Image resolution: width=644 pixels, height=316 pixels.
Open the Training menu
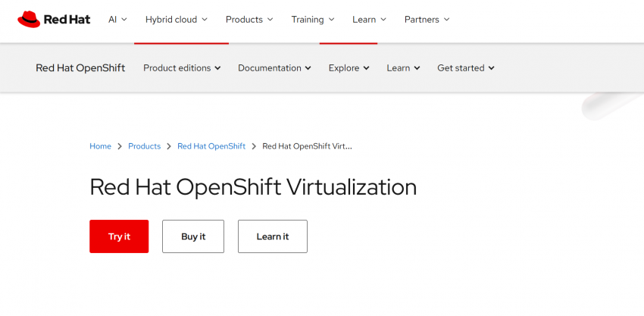[x=313, y=19]
